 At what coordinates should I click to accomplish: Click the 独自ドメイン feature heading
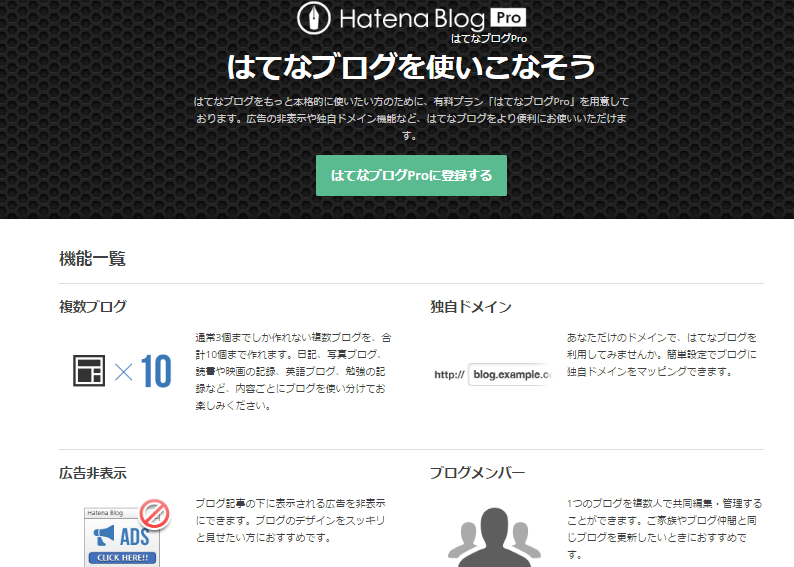point(471,306)
